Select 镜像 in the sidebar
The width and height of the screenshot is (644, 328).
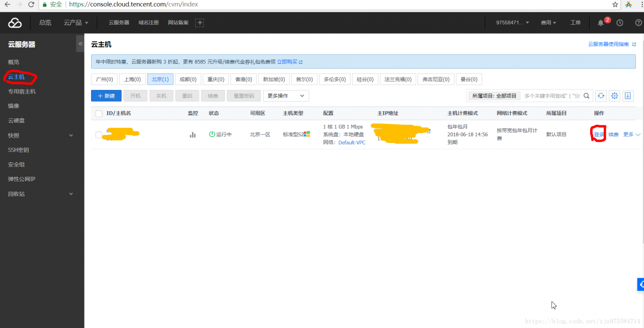coord(14,106)
